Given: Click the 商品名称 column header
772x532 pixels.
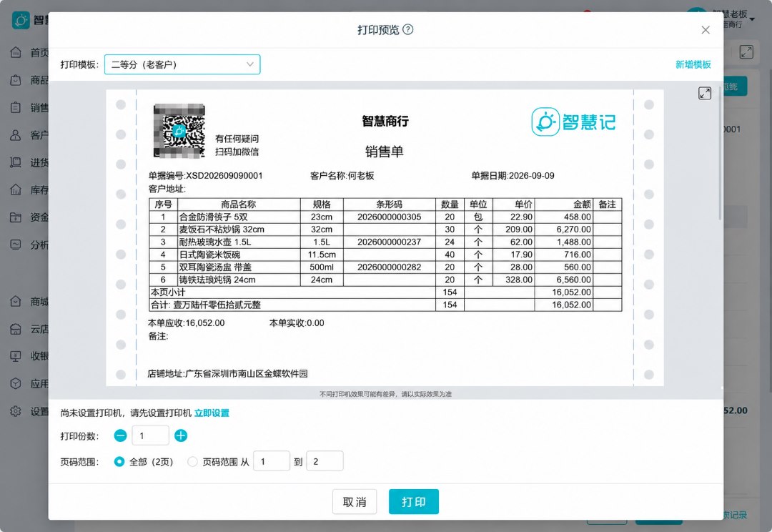Looking at the screenshot, I should pyautogui.click(x=238, y=205).
